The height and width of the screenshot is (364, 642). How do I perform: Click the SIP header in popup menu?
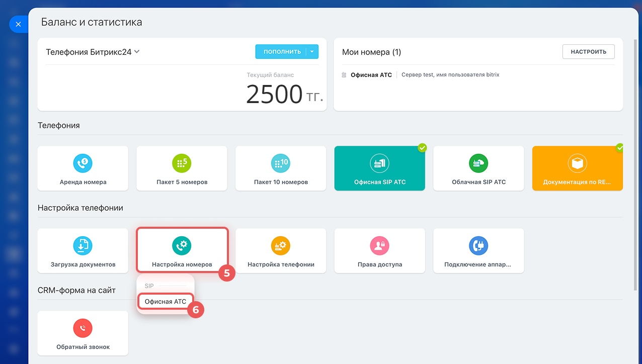(149, 286)
